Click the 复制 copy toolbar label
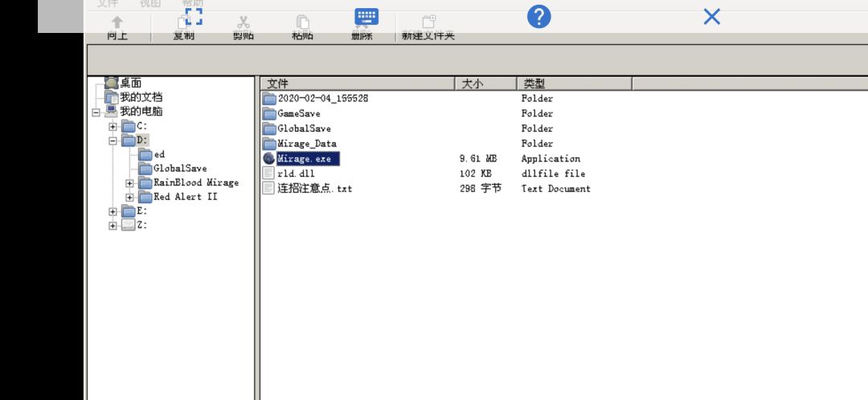The height and width of the screenshot is (400, 868). (x=184, y=36)
